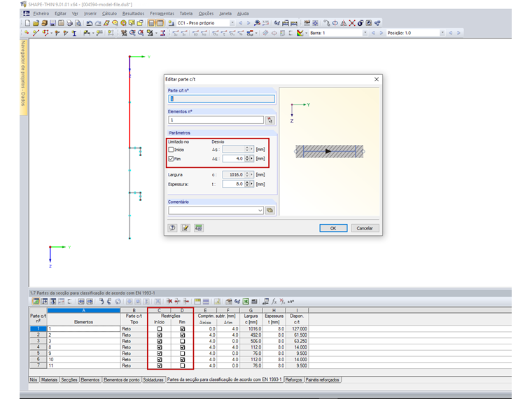The width and height of the screenshot is (532, 399).
Task: Click the Undo arrow icon in the toolbar
Action: click(x=89, y=23)
